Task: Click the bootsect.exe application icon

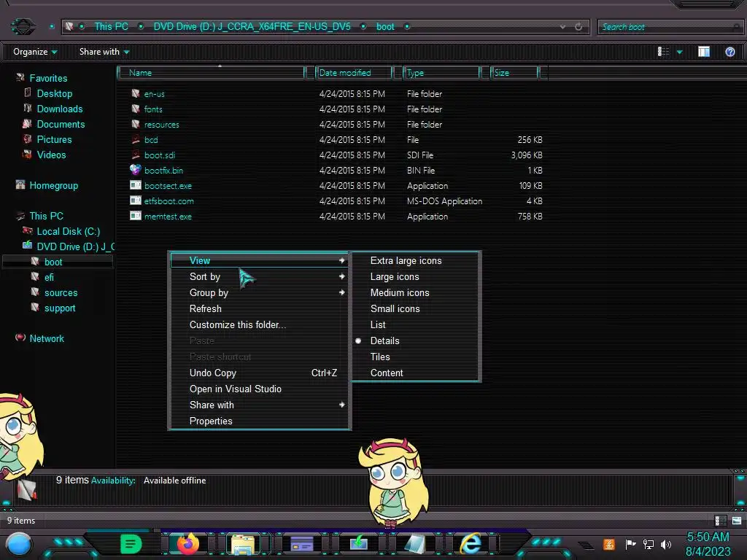Action: coord(136,185)
